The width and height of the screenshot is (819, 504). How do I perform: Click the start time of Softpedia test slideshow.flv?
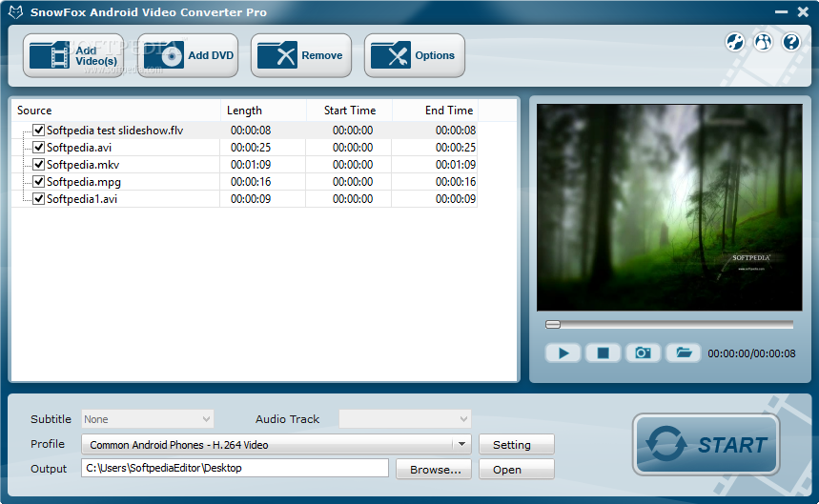tap(353, 130)
